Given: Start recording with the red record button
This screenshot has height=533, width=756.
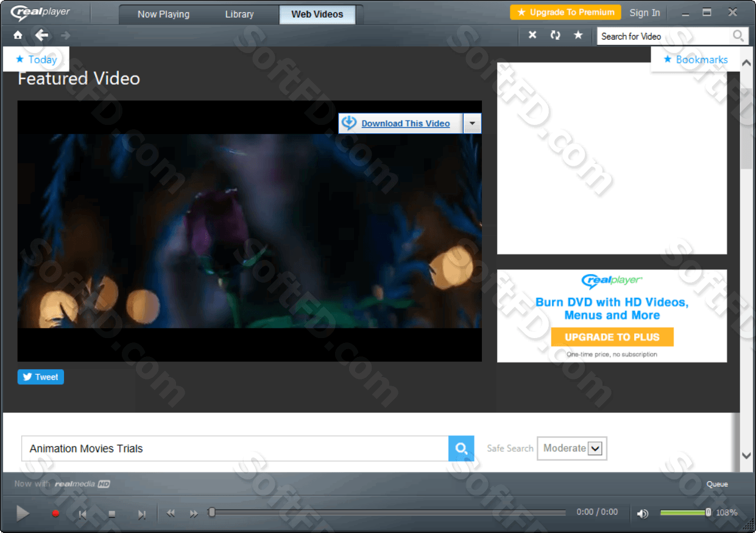Looking at the screenshot, I should pyautogui.click(x=55, y=514).
